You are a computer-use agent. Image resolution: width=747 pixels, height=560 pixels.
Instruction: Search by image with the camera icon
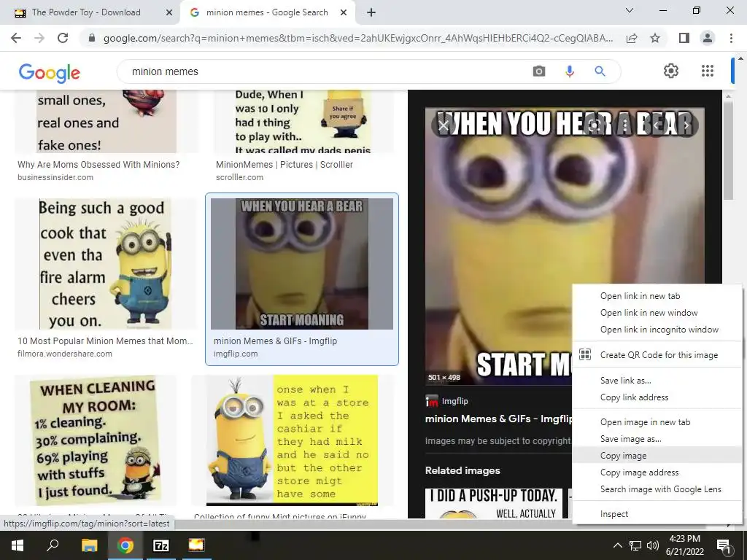[x=539, y=71]
